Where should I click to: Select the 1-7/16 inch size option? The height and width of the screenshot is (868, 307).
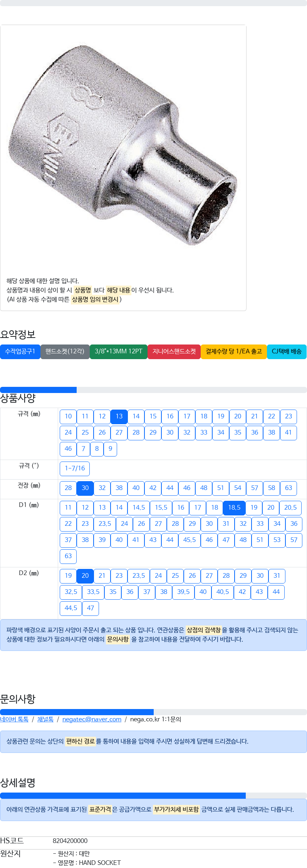click(x=75, y=468)
